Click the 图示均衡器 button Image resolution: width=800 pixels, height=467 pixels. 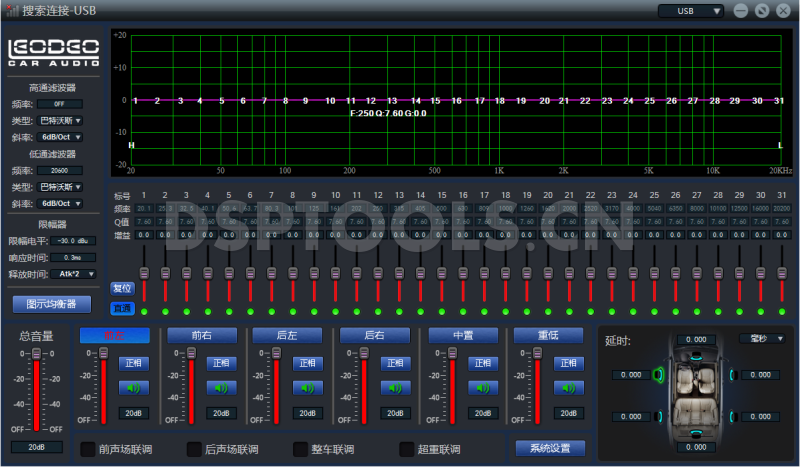tap(52, 304)
